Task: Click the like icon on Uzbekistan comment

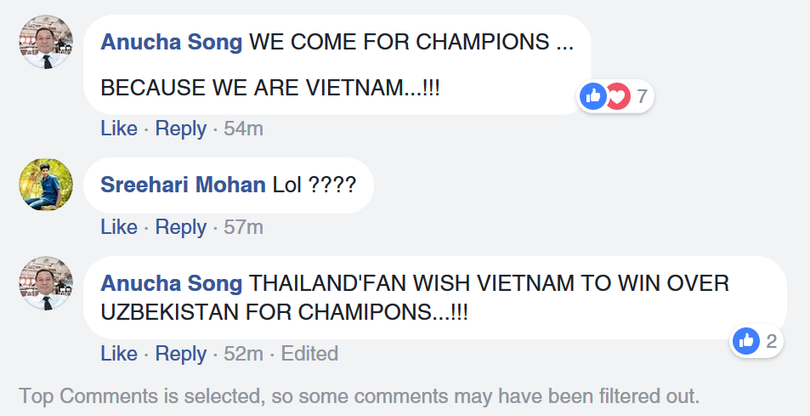Action: click(x=746, y=341)
